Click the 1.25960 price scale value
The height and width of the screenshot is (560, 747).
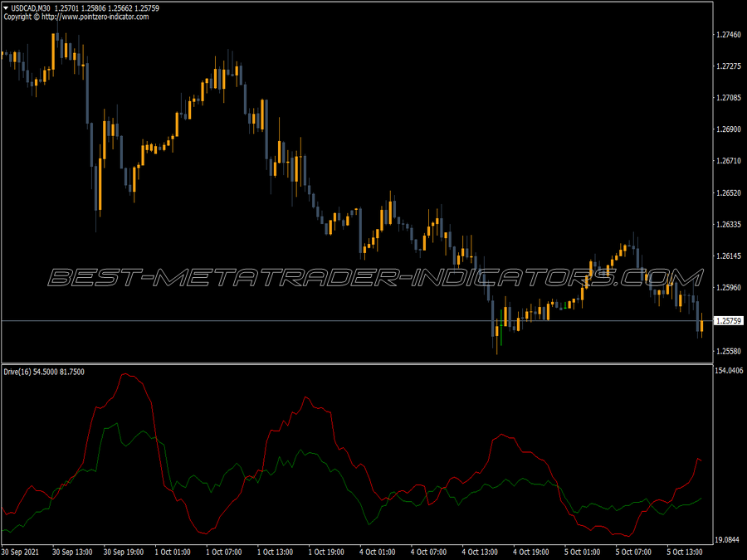729,288
